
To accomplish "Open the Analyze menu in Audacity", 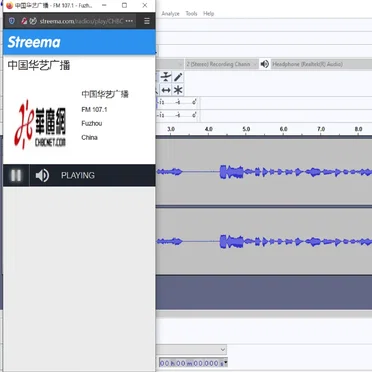I will click(170, 14).
